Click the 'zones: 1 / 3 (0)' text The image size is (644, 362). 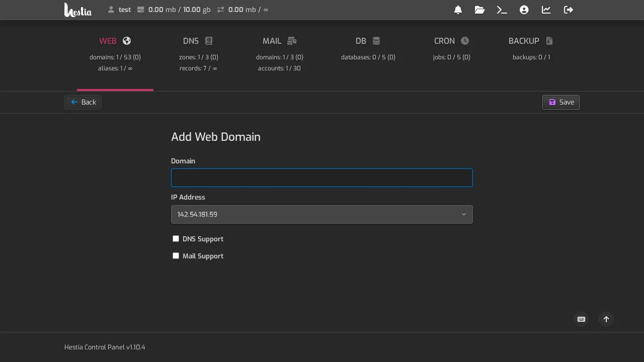point(199,57)
